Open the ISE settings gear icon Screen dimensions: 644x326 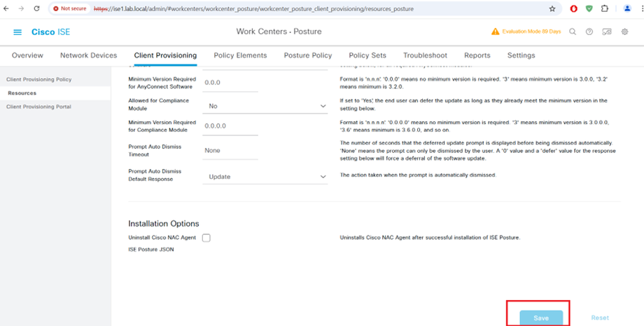[624, 32]
